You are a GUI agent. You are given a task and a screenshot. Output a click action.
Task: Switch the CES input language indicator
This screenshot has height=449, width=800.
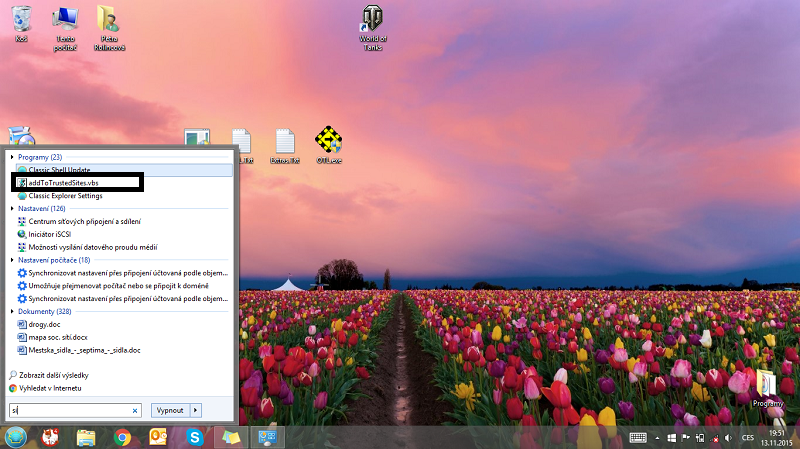tap(747, 438)
